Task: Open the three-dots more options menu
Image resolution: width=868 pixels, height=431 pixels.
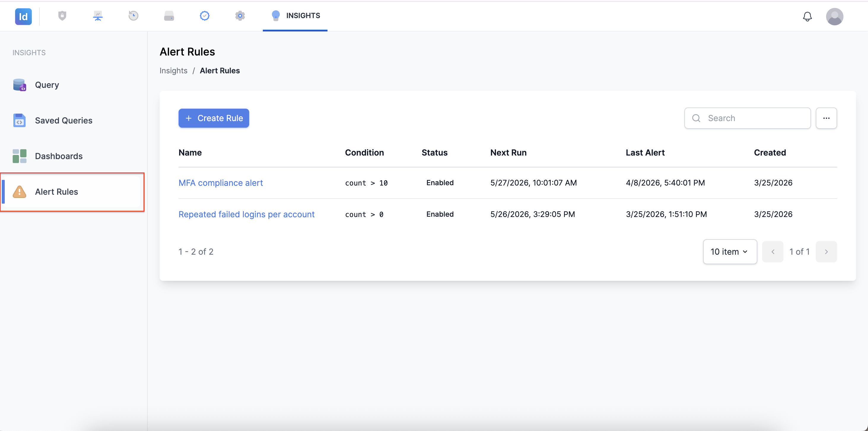Action: (826, 118)
